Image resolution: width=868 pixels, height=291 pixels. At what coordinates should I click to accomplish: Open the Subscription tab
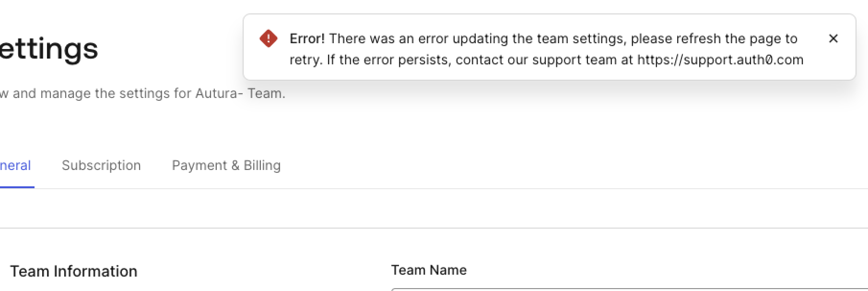tap(101, 165)
